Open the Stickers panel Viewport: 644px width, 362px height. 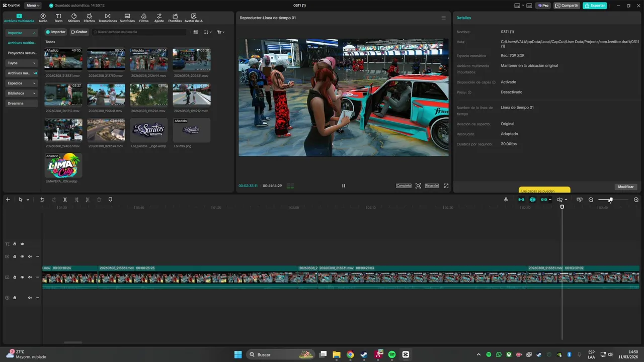point(74,18)
